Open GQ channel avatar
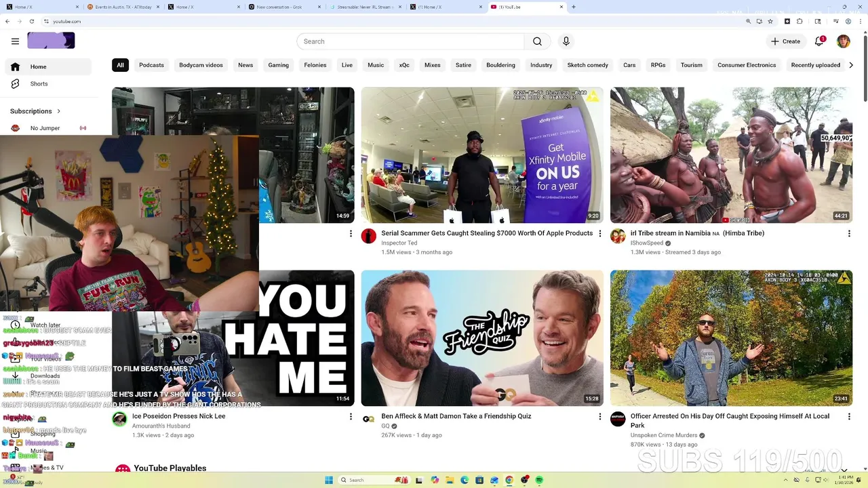The height and width of the screenshot is (488, 868). click(x=369, y=419)
